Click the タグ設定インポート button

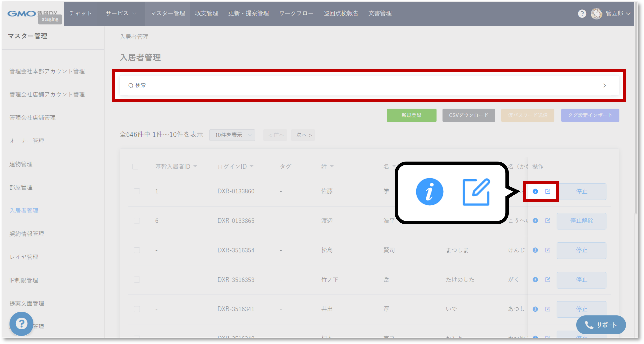(x=590, y=115)
